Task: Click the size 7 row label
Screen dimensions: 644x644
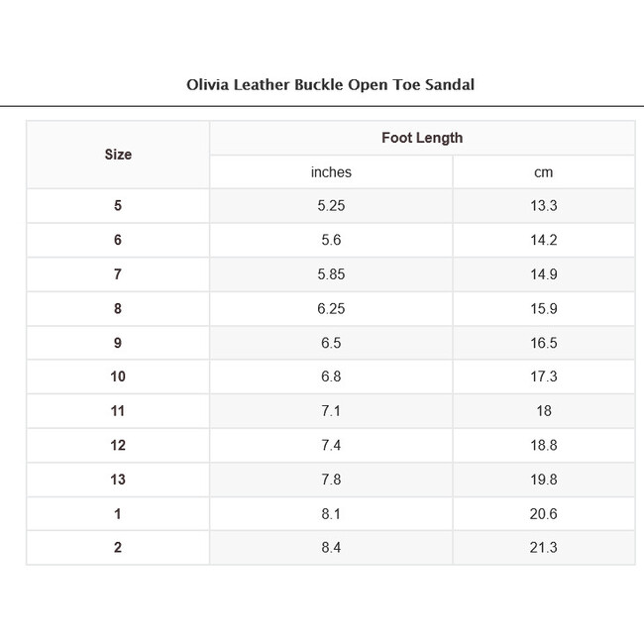Action: tap(118, 274)
